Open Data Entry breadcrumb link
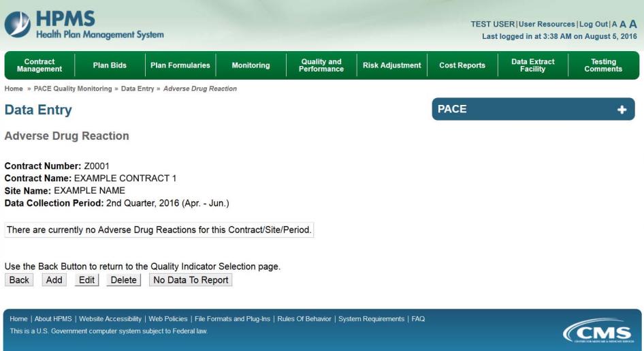This screenshot has width=644, height=351. [138, 89]
